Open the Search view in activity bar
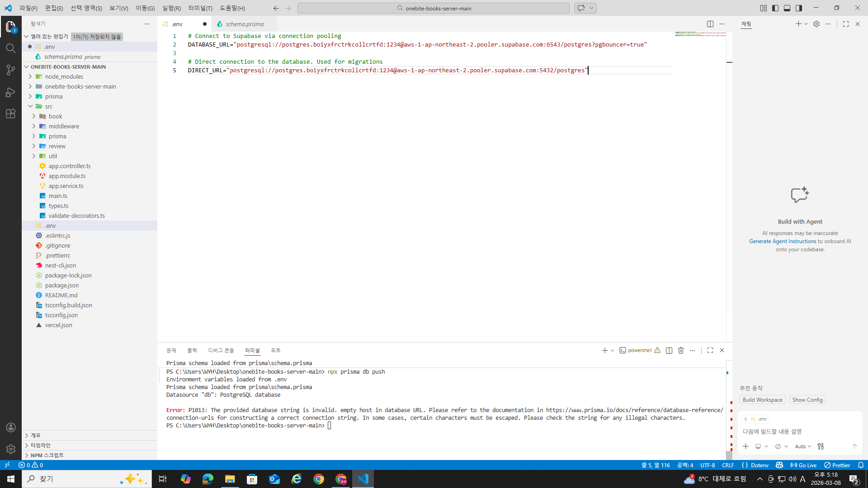Viewport: 868px width, 488px height. point(10,48)
